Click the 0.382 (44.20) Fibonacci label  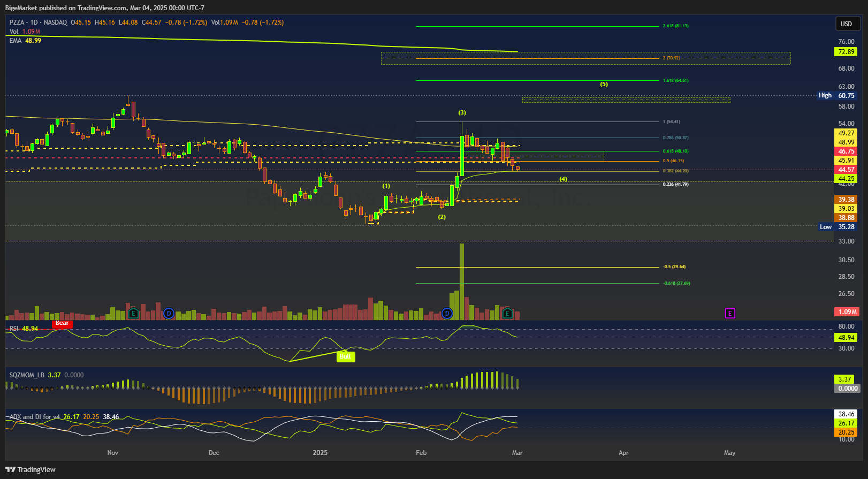[675, 171]
